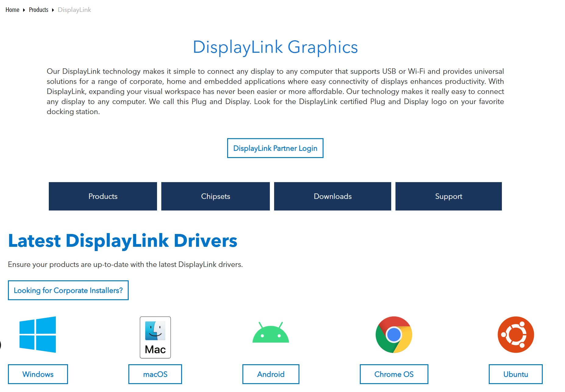The width and height of the screenshot is (565, 392).
Task: Go to Products in breadcrumb
Action: [x=39, y=10]
